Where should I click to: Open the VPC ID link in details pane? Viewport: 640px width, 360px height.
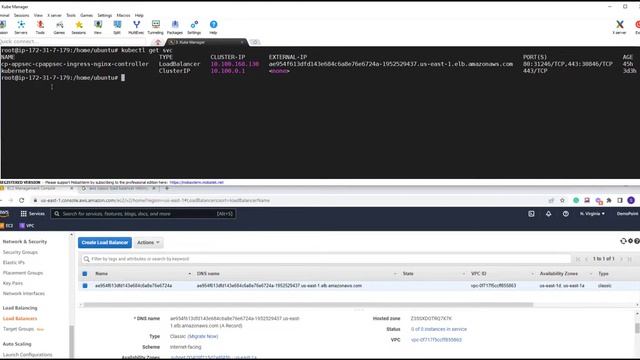coord(436,340)
